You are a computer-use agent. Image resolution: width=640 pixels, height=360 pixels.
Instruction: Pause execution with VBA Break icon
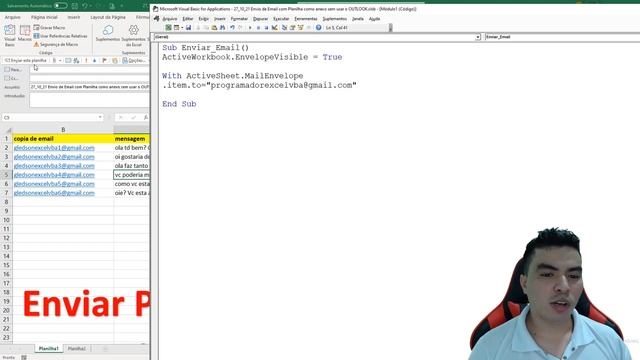point(258,28)
